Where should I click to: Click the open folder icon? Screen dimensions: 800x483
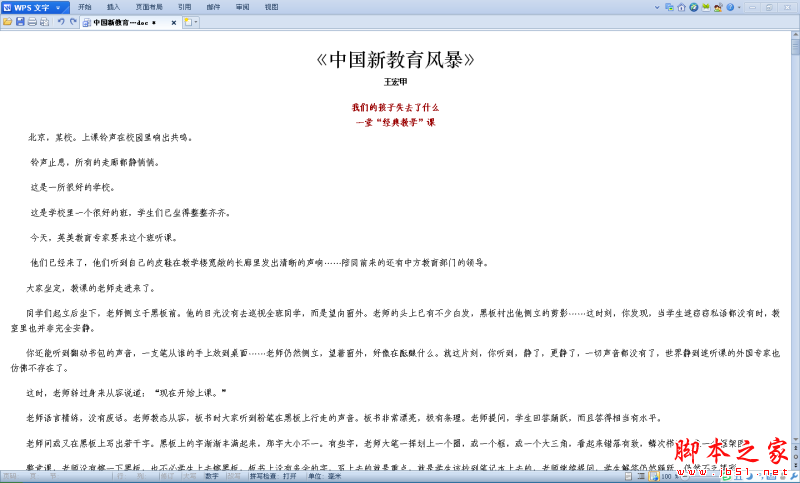(x=7, y=22)
